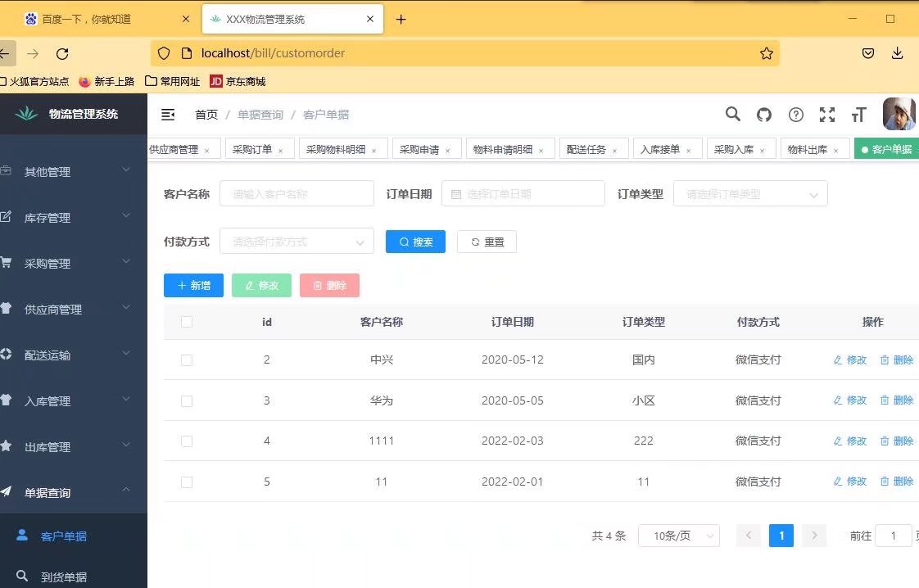
Task: Check the row checkbox for id 3
Action: pos(187,401)
